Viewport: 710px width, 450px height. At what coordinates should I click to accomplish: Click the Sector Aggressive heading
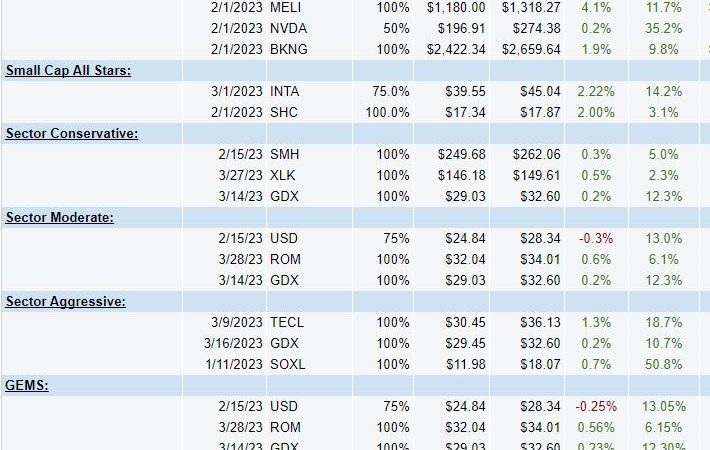(x=65, y=302)
